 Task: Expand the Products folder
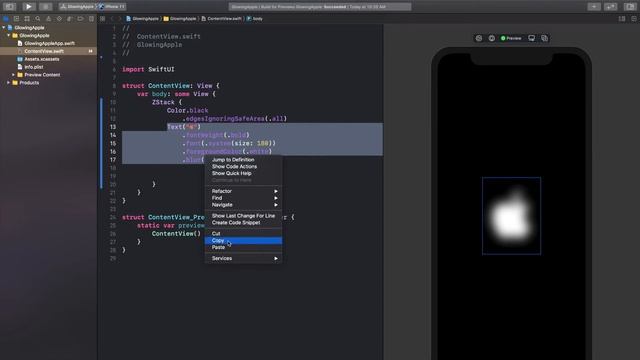click(x=9, y=82)
